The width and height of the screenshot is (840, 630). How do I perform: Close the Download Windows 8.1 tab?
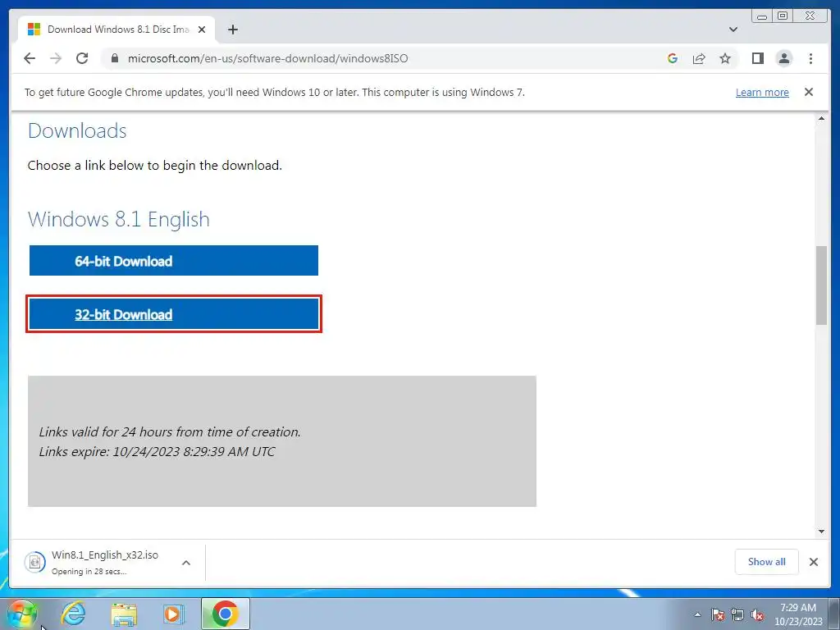click(202, 30)
